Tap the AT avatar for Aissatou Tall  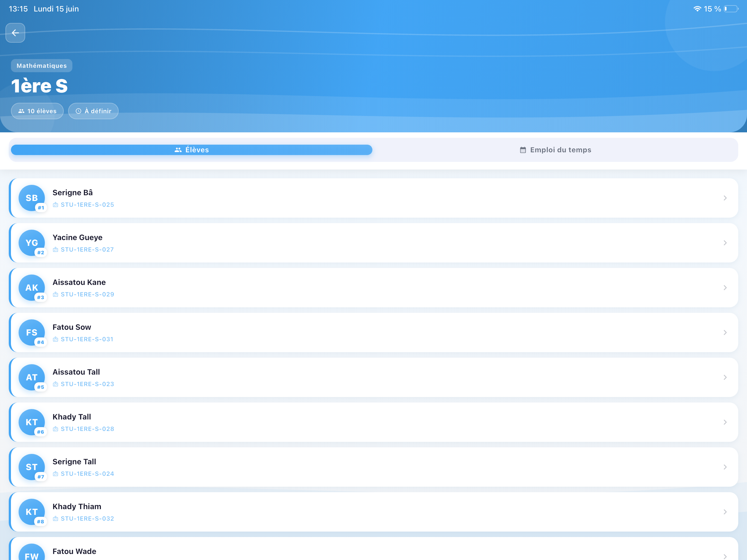[32, 377]
